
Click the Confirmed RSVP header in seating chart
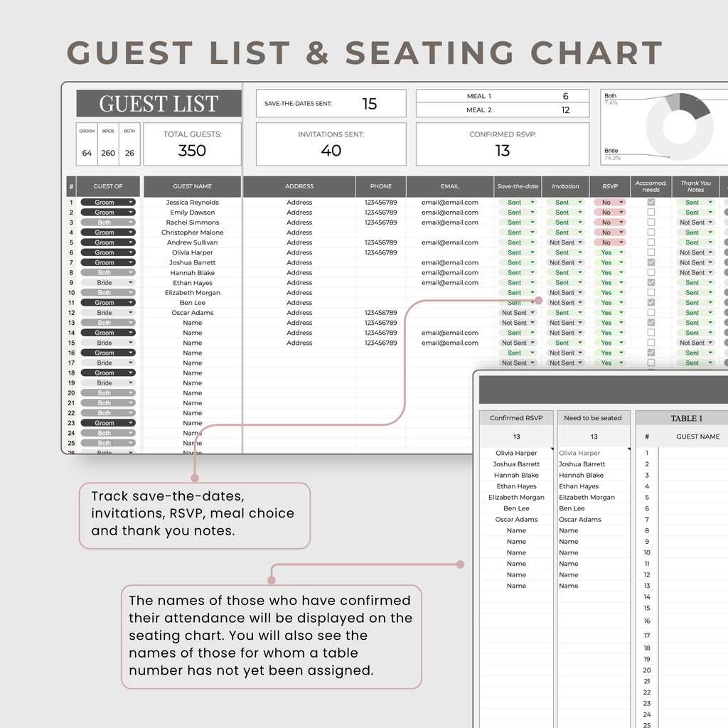click(516, 418)
